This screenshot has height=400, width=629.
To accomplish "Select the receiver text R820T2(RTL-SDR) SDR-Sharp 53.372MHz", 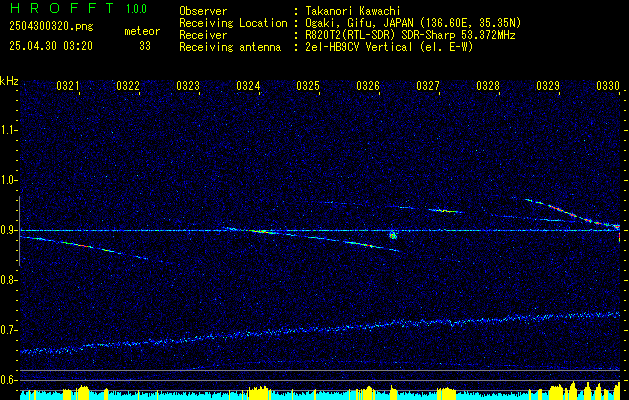I will pyautogui.click(x=410, y=35).
